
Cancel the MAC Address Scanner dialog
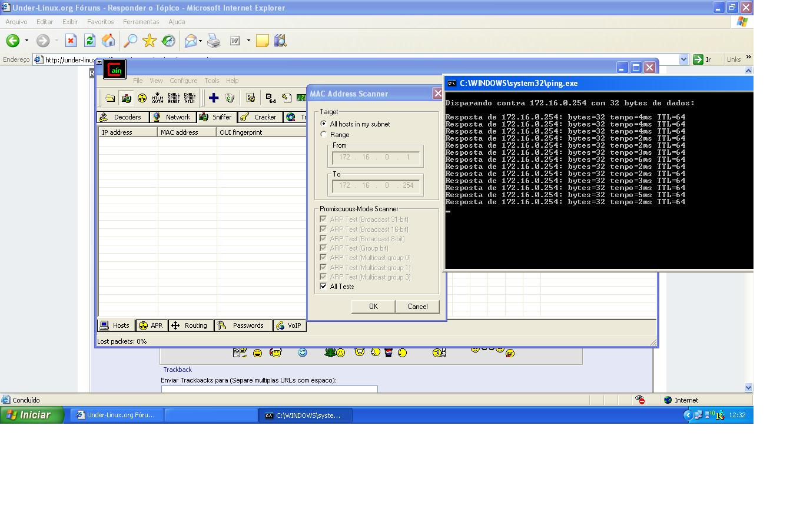417,307
